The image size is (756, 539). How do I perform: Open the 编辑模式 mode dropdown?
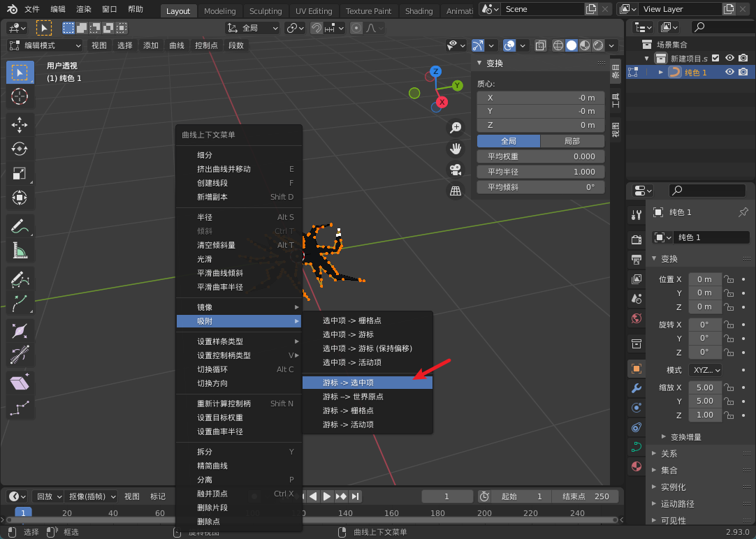coord(45,45)
